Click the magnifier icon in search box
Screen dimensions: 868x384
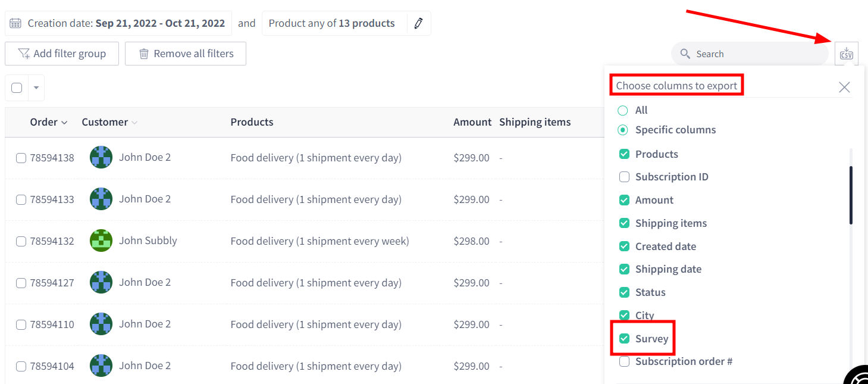[685, 54]
